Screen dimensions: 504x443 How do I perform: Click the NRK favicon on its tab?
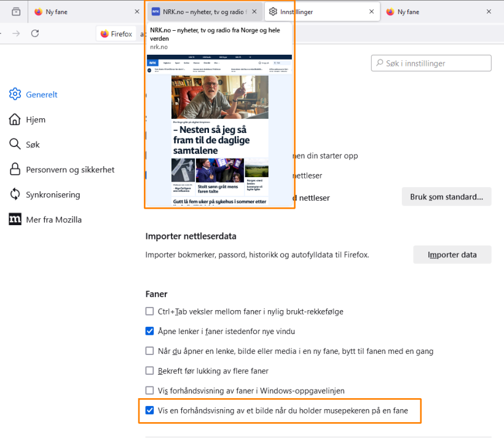coord(155,11)
